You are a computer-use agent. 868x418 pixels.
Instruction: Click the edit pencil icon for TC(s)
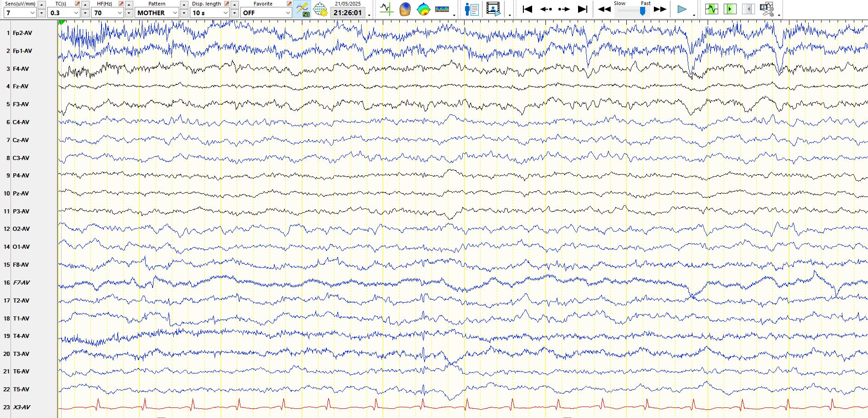click(77, 4)
